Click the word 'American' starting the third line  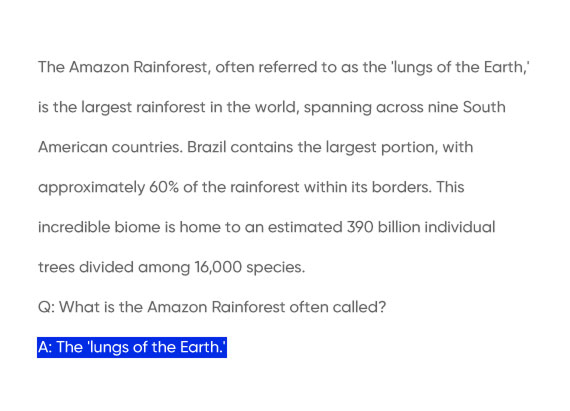[x=73, y=147]
